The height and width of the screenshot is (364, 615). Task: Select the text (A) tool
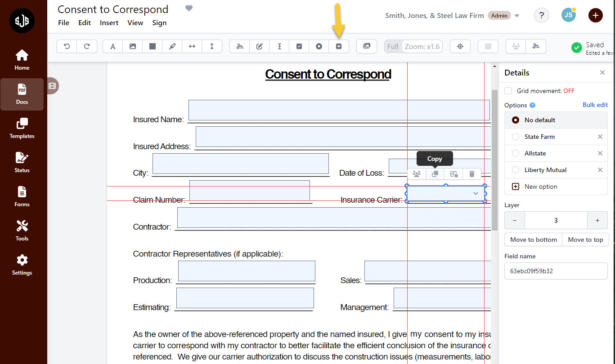tap(113, 46)
